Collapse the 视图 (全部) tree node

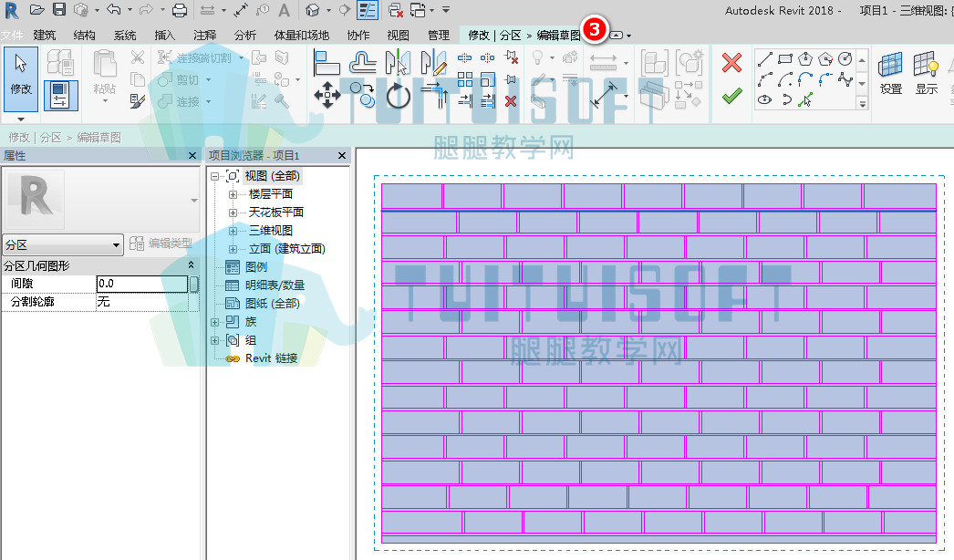click(214, 176)
